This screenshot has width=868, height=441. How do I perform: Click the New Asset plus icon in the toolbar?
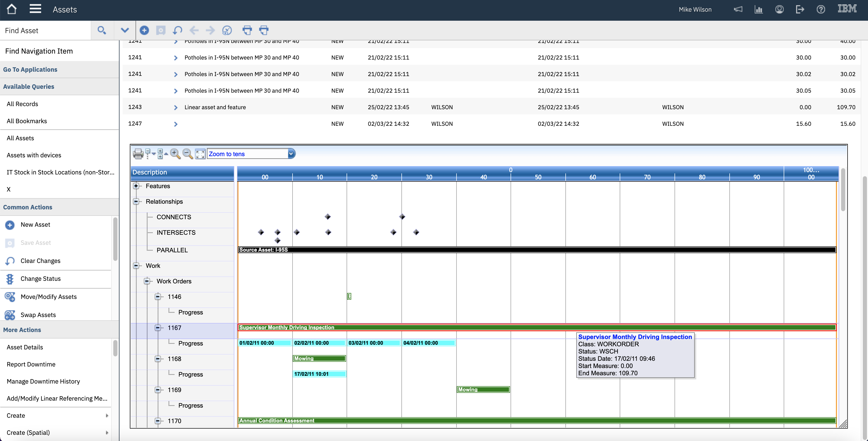tap(144, 30)
